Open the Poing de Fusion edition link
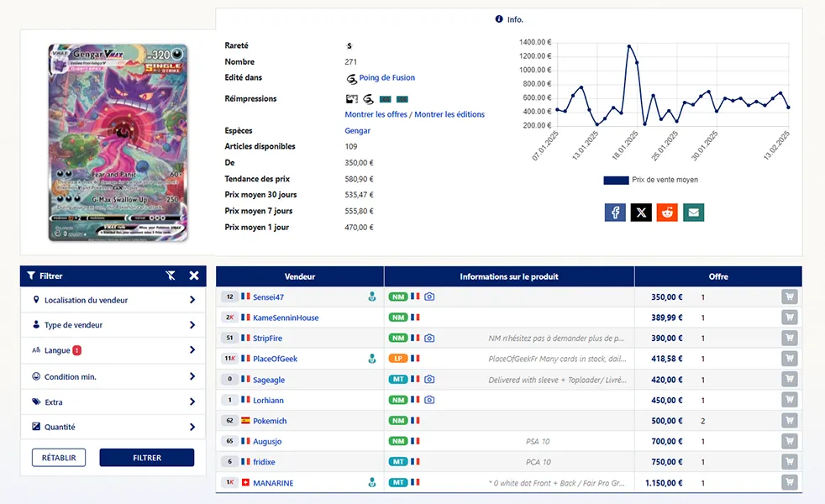 (x=387, y=77)
